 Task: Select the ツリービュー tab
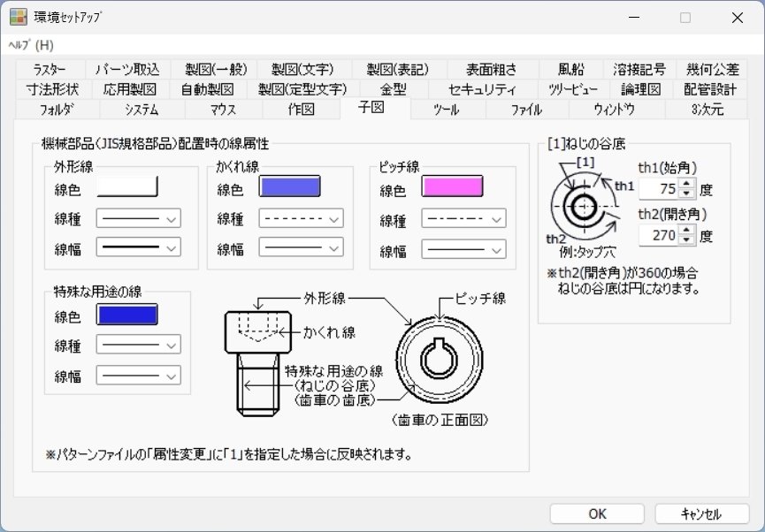574,89
